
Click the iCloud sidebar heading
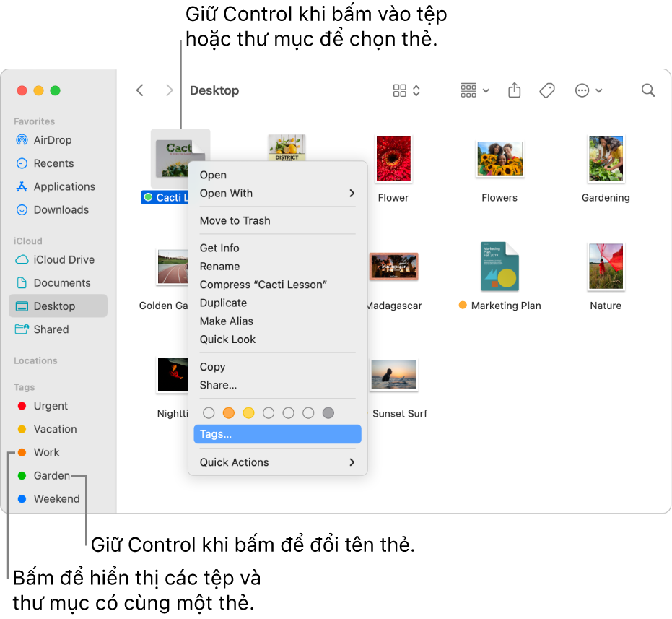click(28, 241)
